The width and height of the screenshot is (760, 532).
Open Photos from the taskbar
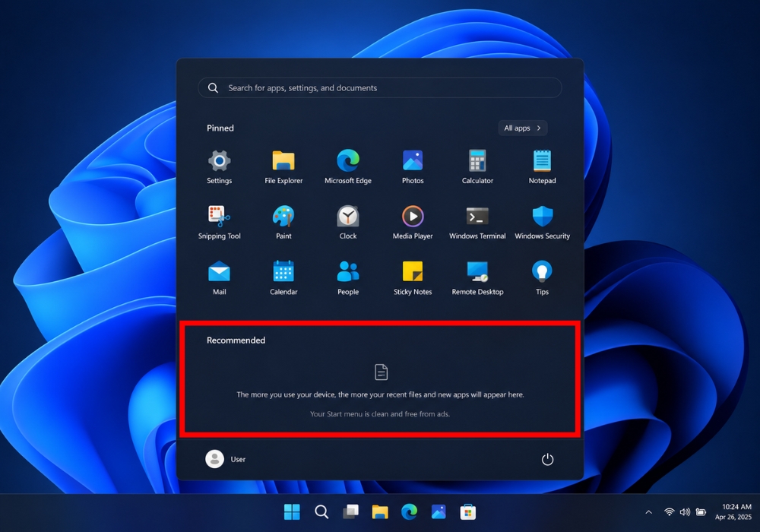tap(439, 511)
